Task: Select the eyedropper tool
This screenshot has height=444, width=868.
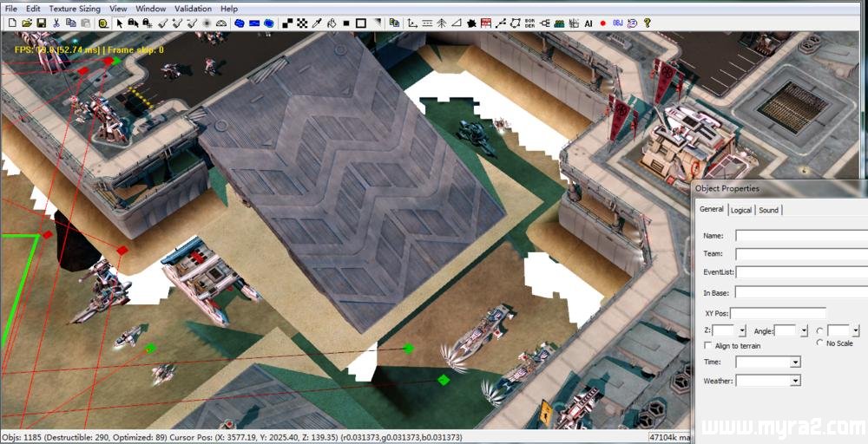Action: pyautogui.click(x=317, y=23)
